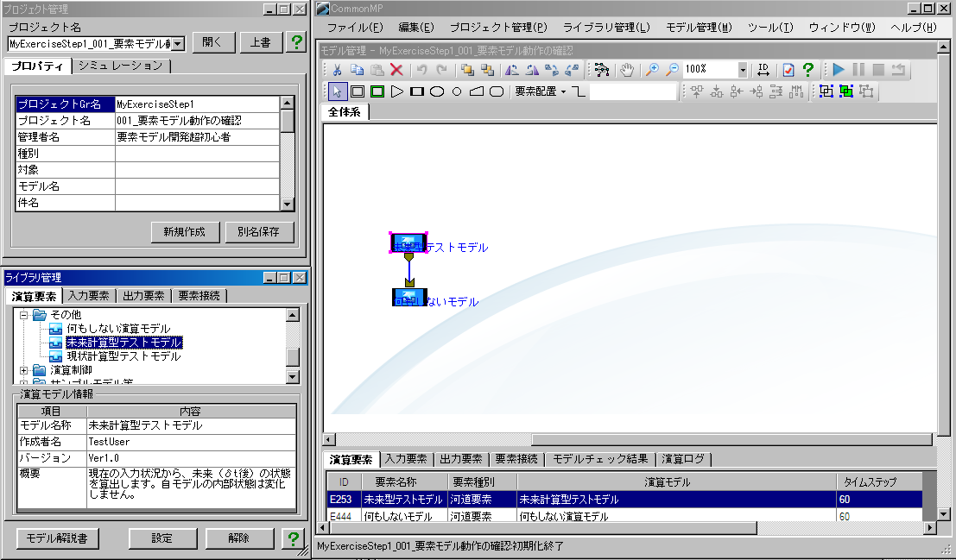The height and width of the screenshot is (560, 956).
Task: Select the rounded rectangle shape tool
Action: point(497,91)
